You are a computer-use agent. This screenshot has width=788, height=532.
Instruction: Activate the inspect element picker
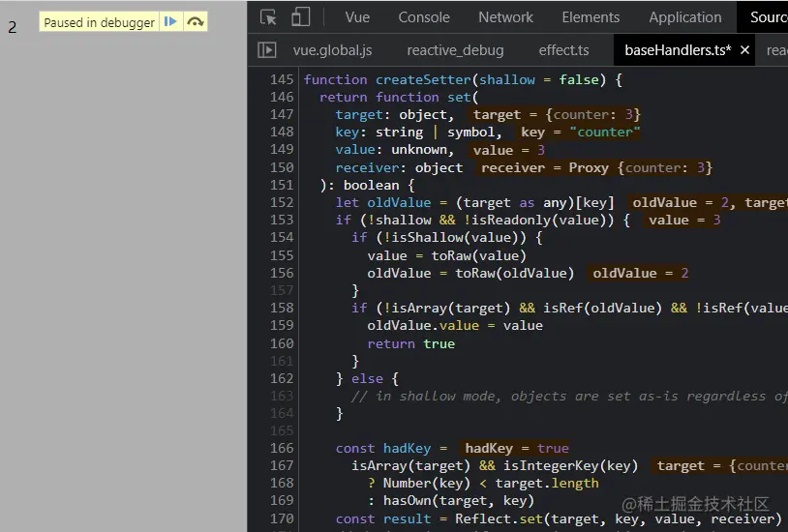(x=268, y=17)
